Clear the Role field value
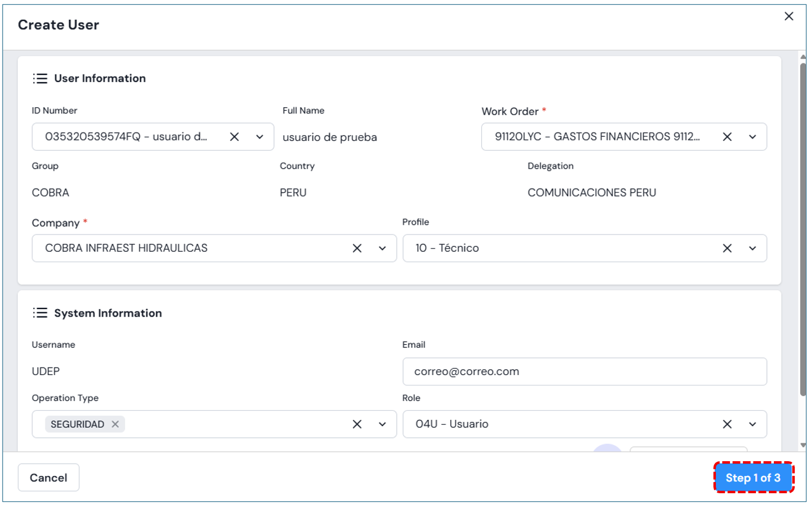 pos(727,424)
